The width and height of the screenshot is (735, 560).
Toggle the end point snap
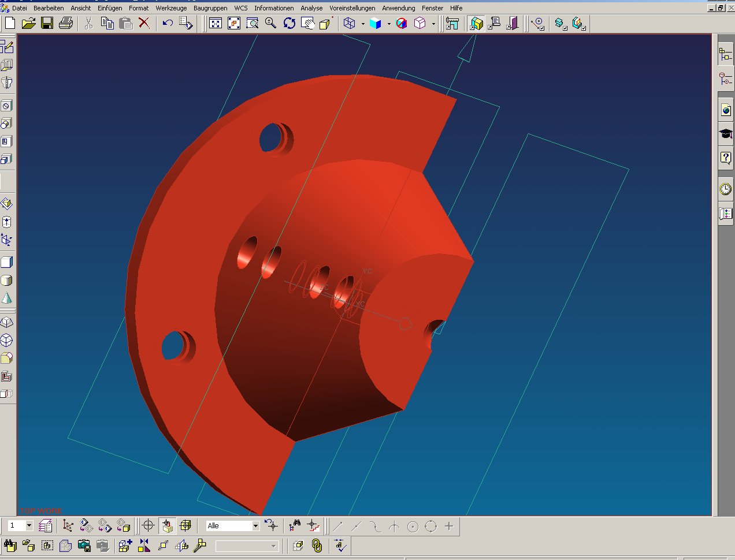338,526
